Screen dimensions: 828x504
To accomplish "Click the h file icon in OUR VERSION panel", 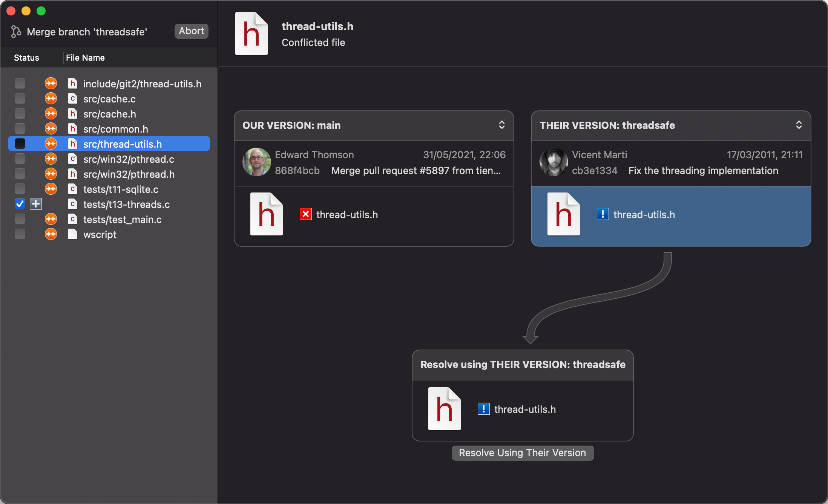I will [267, 214].
